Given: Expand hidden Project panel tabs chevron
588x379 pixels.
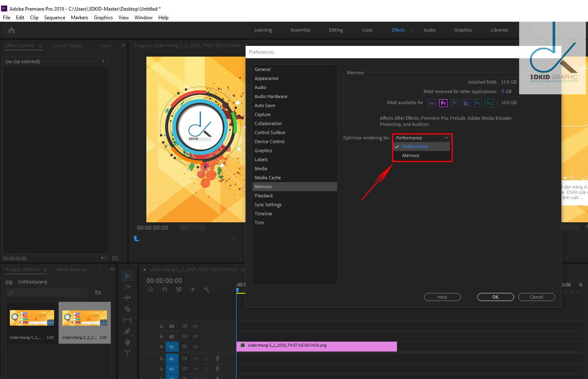Looking at the screenshot, I should 112,269.
